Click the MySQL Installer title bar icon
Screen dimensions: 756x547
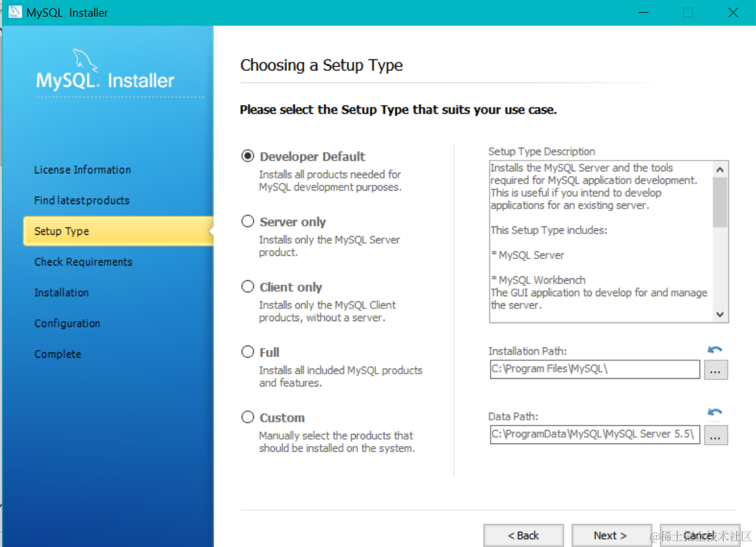(x=15, y=12)
